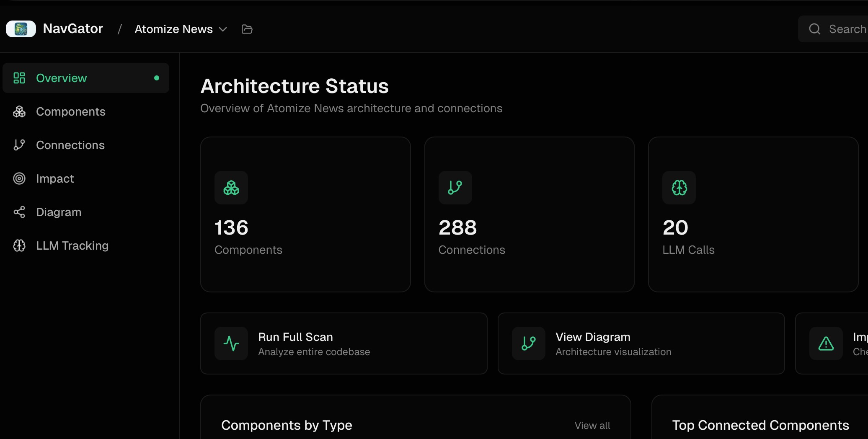Click the Run Full Scan button

pyautogui.click(x=344, y=343)
